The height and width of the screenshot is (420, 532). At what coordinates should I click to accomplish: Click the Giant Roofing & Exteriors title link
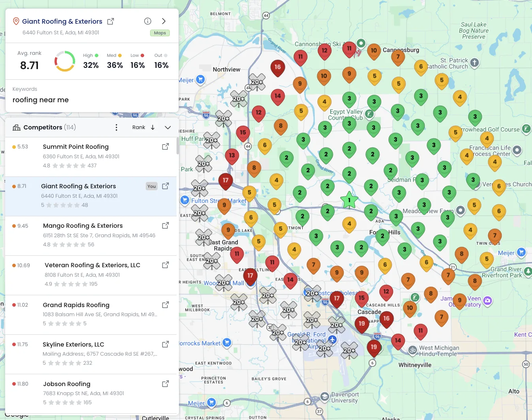pos(62,21)
